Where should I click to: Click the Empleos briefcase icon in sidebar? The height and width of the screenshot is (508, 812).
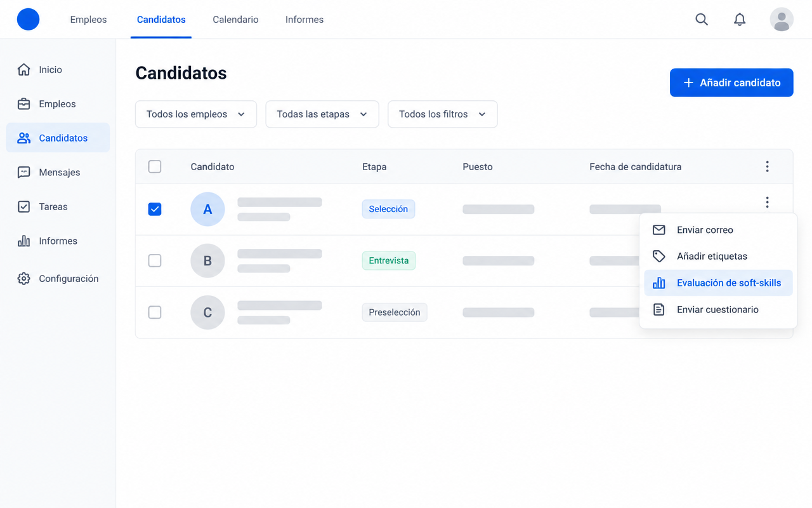tap(24, 104)
